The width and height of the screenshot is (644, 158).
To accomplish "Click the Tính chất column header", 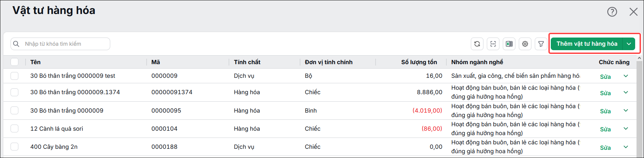I will pos(247,62).
